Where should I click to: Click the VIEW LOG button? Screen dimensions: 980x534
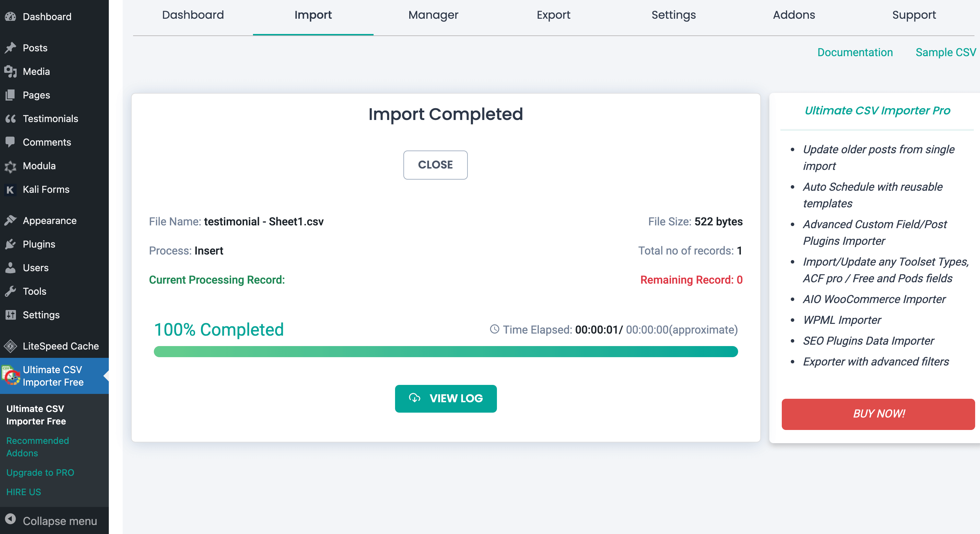pyautogui.click(x=446, y=398)
